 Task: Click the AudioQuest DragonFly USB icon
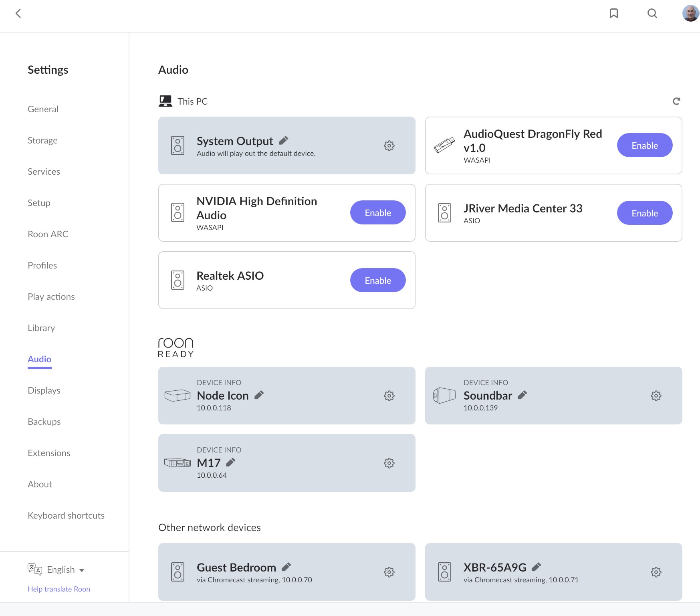(x=444, y=145)
